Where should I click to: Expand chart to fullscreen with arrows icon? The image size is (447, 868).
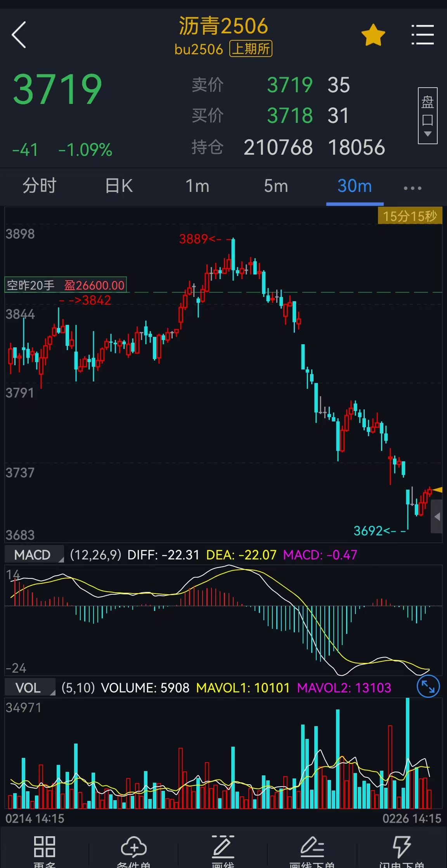click(x=428, y=687)
